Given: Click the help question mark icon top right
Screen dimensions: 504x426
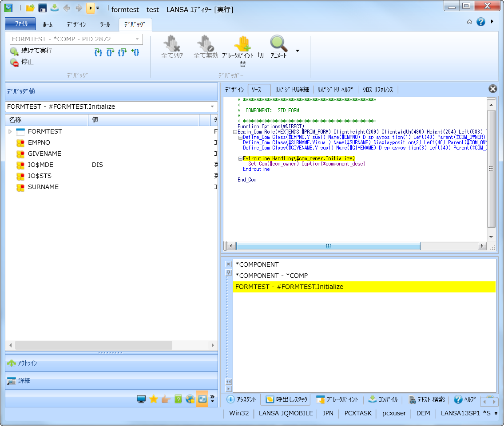Looking at the screenshot, I should point(480,22).
